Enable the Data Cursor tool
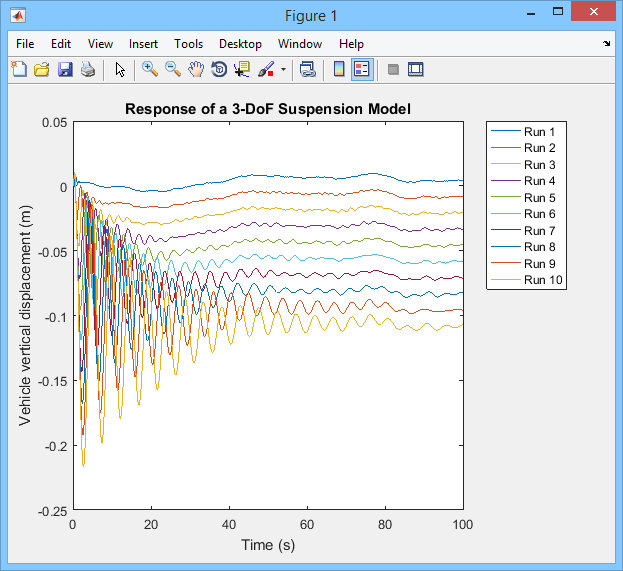The width and height of the screenshot is (623, 571). [242, 69]
